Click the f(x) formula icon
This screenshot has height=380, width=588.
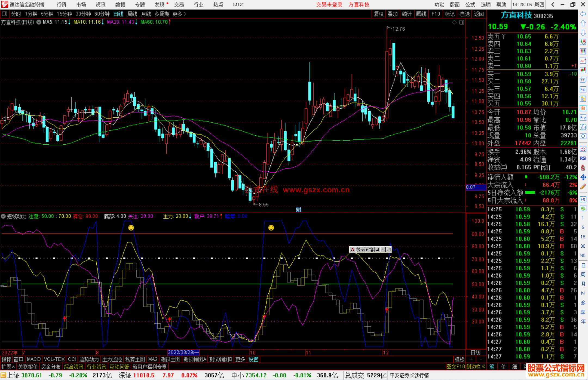pyautogui.click(x=583, y=127)
